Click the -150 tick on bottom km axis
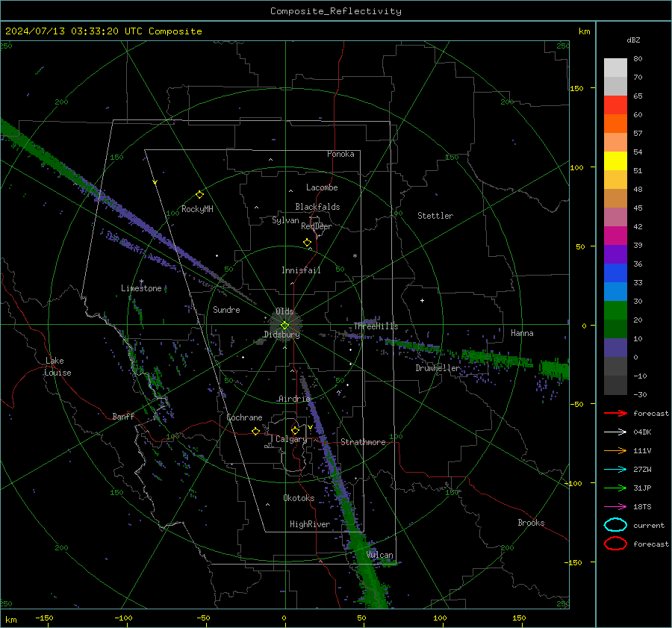This screenshot has height=628, width=672. pos(44,618)
